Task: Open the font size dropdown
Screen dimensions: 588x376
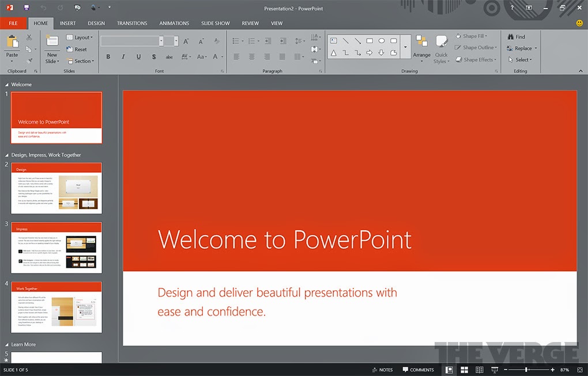Action: click(x=175, y=40)
